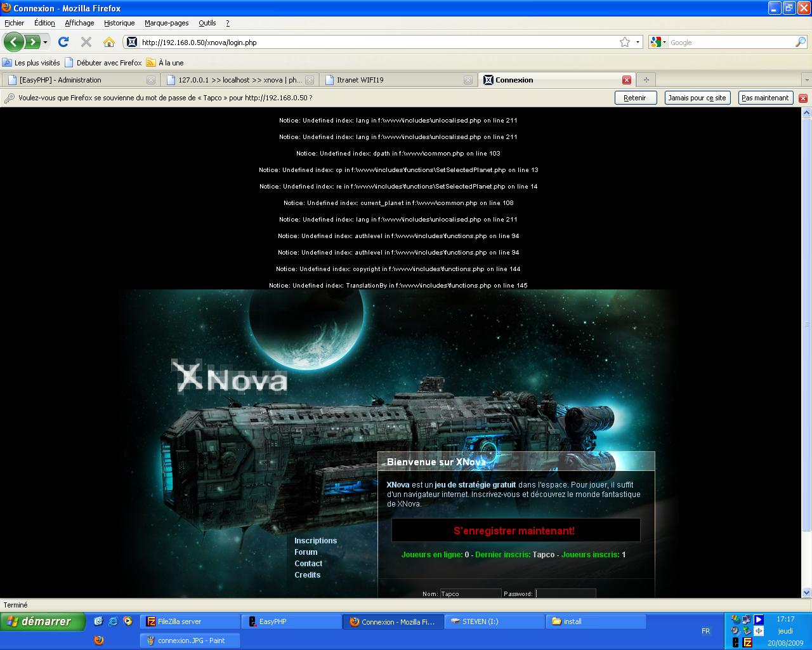Click the search magnifier icon
This screenshot has height=650, width=812.
click(x=801, y=42)
